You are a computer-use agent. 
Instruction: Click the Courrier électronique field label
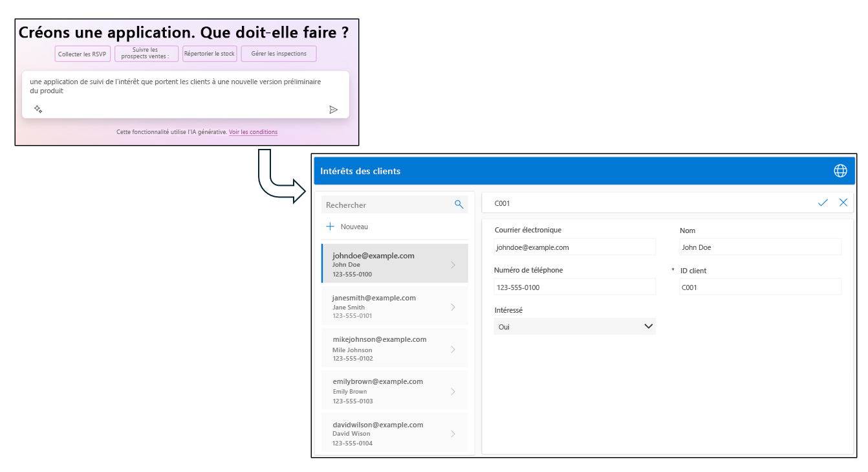click(528, 230)
